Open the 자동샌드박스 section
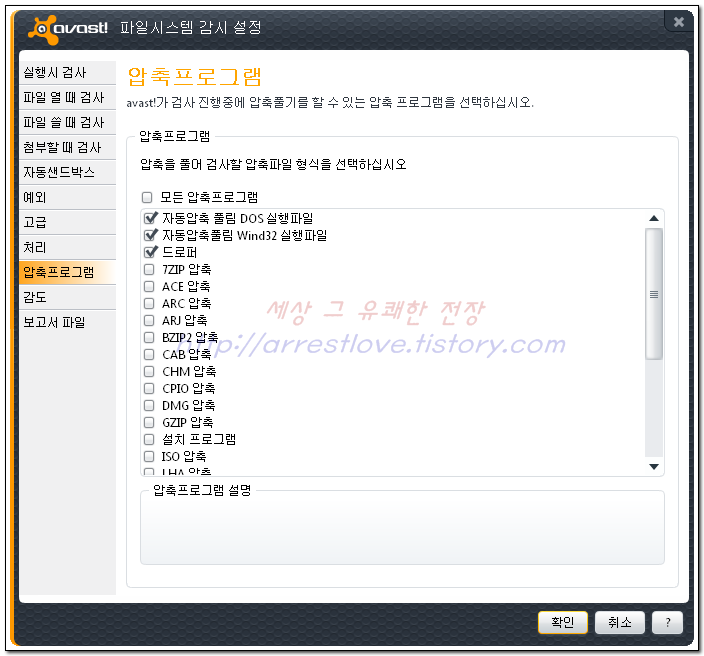The height and width of the screenshot is (656, 704). coord(67,172)
